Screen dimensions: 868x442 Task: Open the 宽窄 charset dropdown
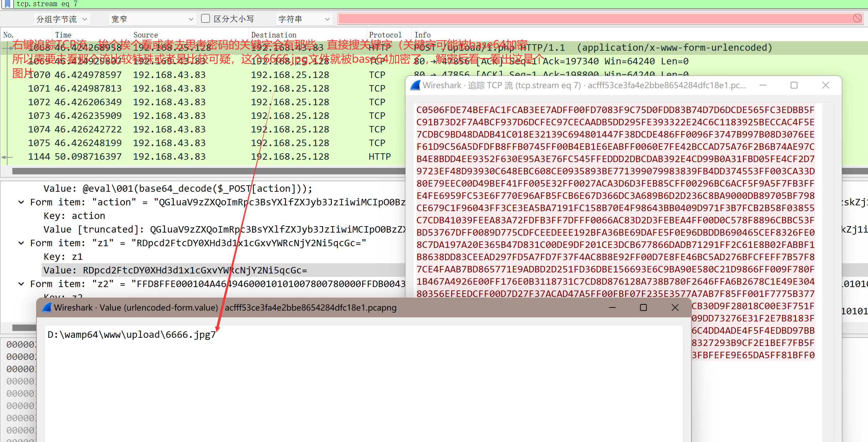coord(152,19)
